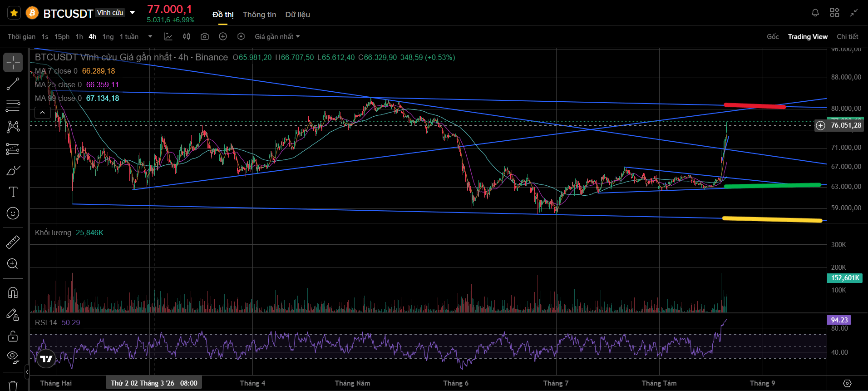Toggle lock all drawings

[13, 336]
